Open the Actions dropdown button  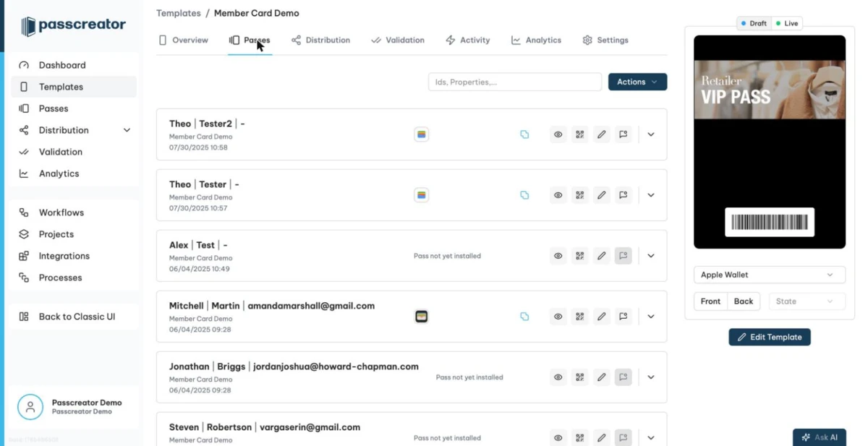(637, 82)
